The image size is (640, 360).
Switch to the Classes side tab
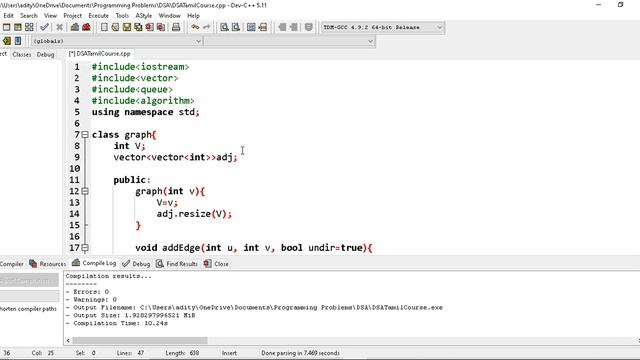point(22,54)
